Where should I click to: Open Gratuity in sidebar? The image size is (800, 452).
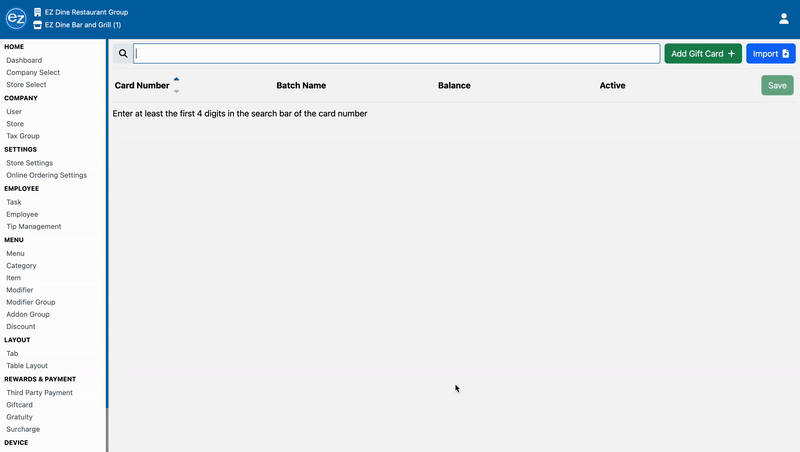pos(19,417)
